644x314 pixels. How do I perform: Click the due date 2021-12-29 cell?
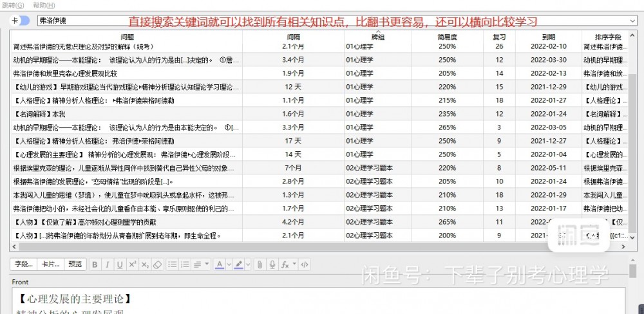548,87
